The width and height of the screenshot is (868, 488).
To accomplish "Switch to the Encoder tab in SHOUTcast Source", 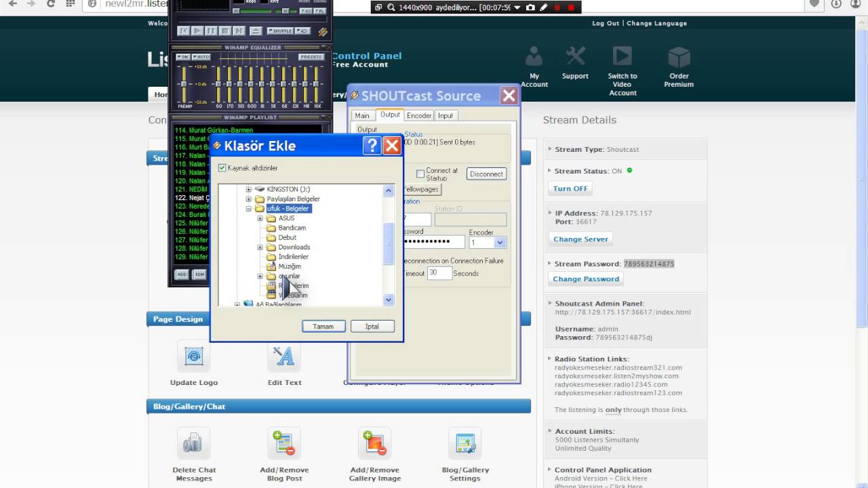I will click(x=419, y=116).
